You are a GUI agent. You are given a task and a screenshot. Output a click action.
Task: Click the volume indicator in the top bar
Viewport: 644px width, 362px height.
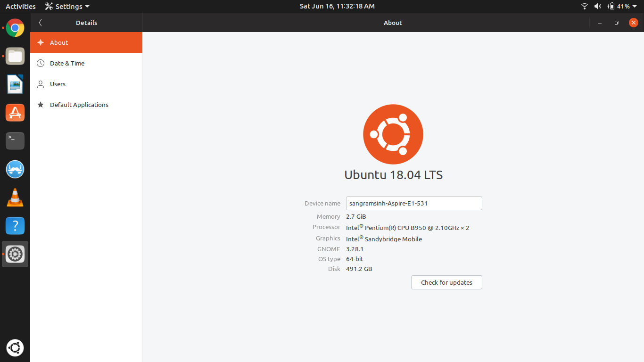click(x=597, y=6)
